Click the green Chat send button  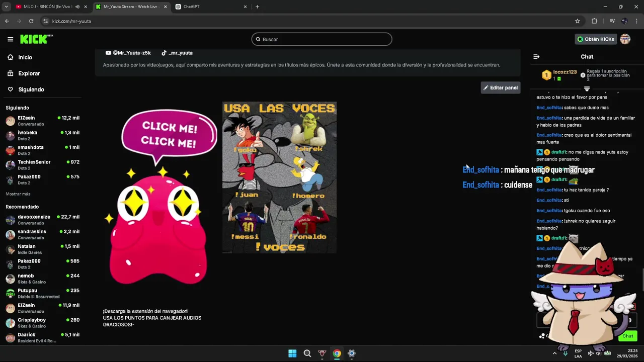pos(627,336)
